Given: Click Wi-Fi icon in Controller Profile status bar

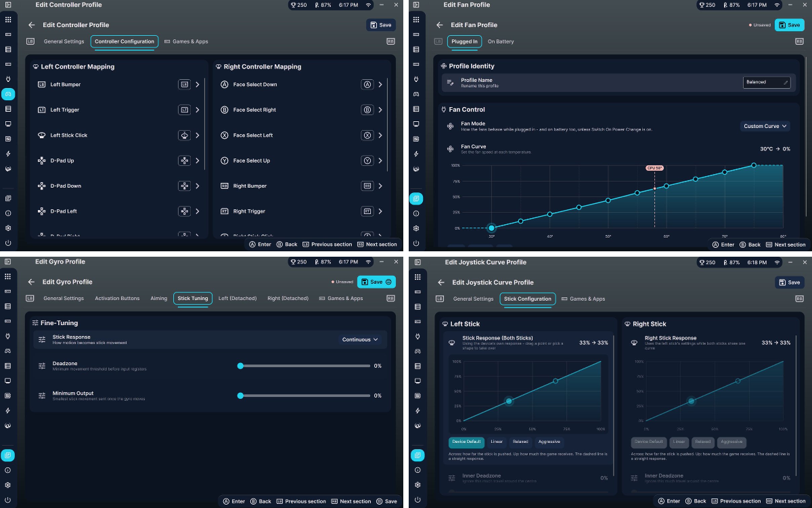Looking at the screenshot, I should pos(368,5).
